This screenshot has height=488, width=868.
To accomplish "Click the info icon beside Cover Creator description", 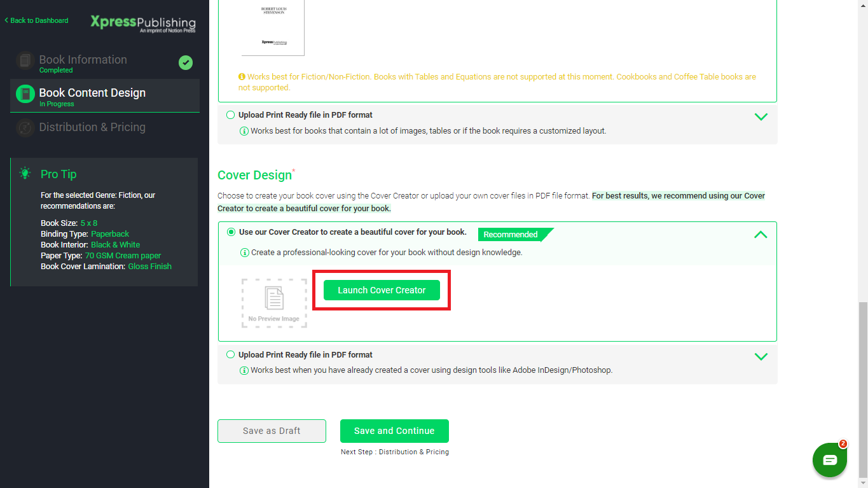I will (x=244, y=253).
